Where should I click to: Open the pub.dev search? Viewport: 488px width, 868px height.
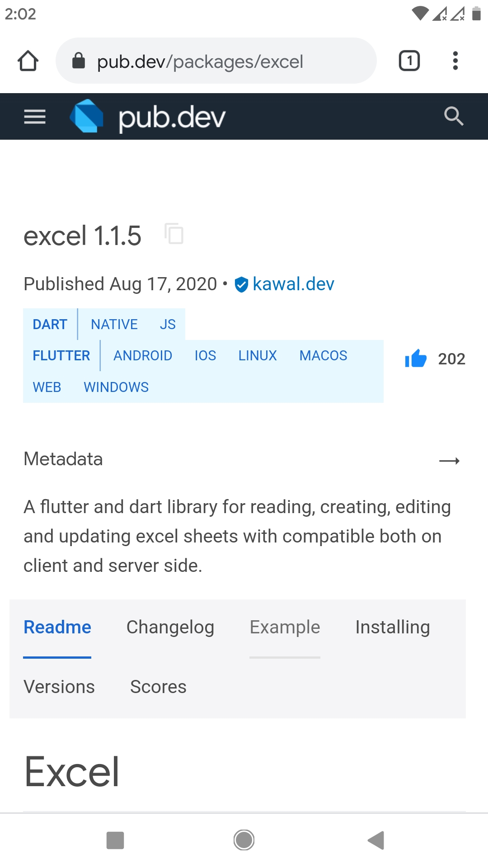(454, 116)
